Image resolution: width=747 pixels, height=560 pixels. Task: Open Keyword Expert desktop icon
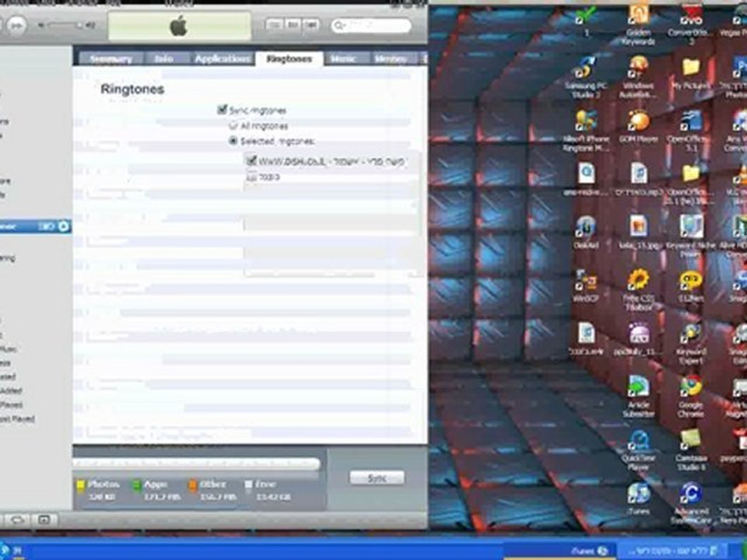click(690, 344)
